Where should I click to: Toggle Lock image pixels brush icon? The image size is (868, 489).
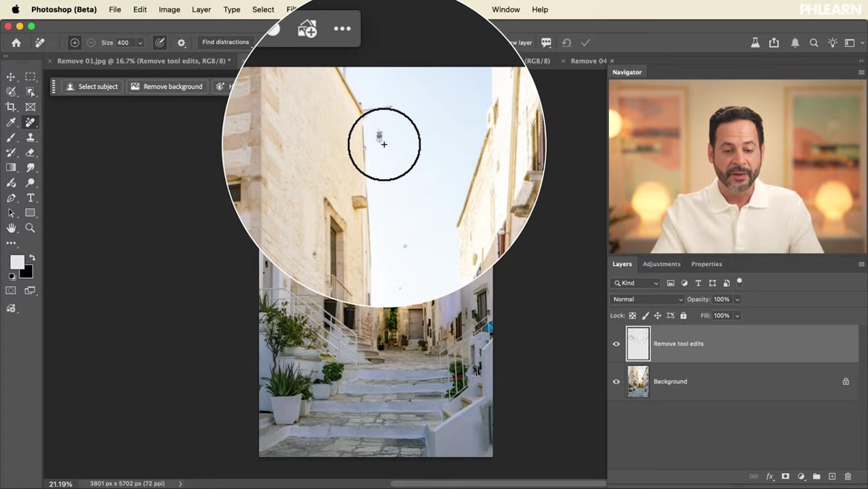(x=645, y=315)
